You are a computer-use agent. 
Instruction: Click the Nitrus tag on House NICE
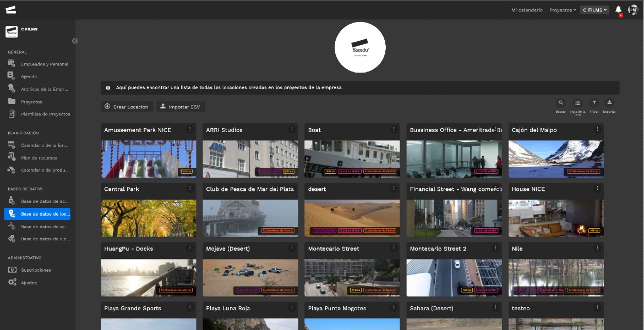coord(594,230)
